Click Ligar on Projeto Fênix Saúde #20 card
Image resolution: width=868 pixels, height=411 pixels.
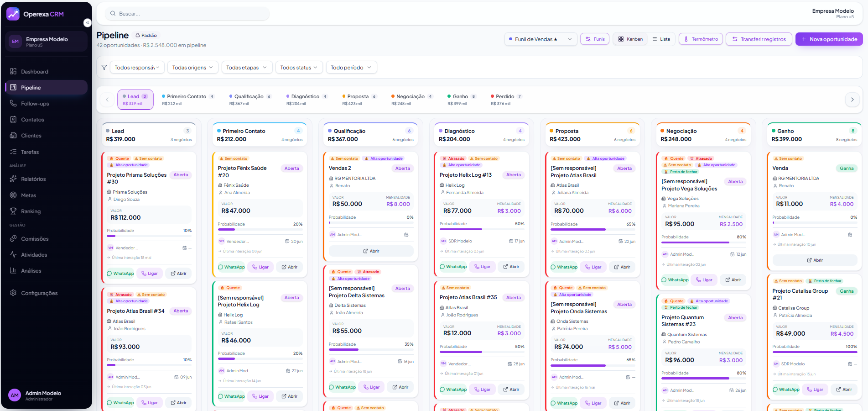pyautogui.click(x=260, y=267)
